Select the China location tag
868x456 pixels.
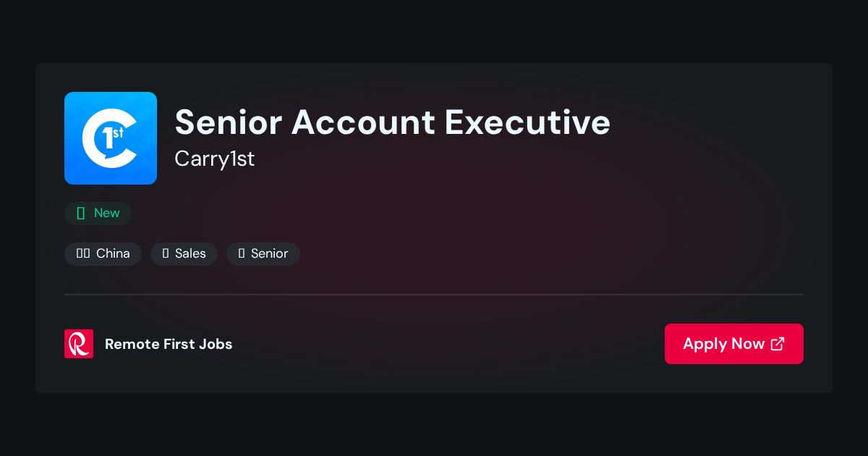103,254
